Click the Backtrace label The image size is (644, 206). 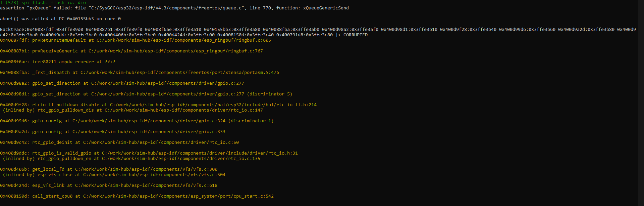pos(13,30)
